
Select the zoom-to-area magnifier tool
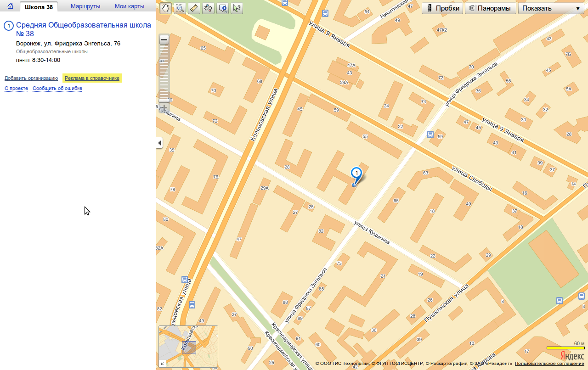180,8
